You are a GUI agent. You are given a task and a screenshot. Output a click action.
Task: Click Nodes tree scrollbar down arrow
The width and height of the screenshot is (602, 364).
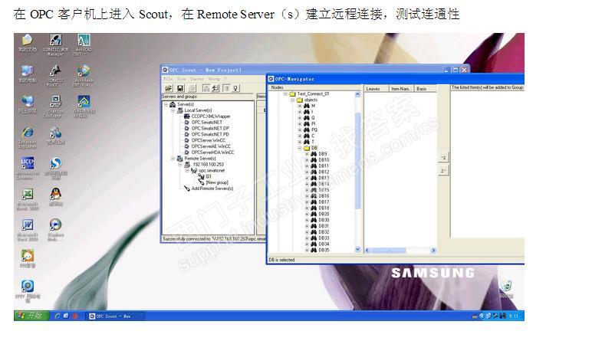pos(358,249)
